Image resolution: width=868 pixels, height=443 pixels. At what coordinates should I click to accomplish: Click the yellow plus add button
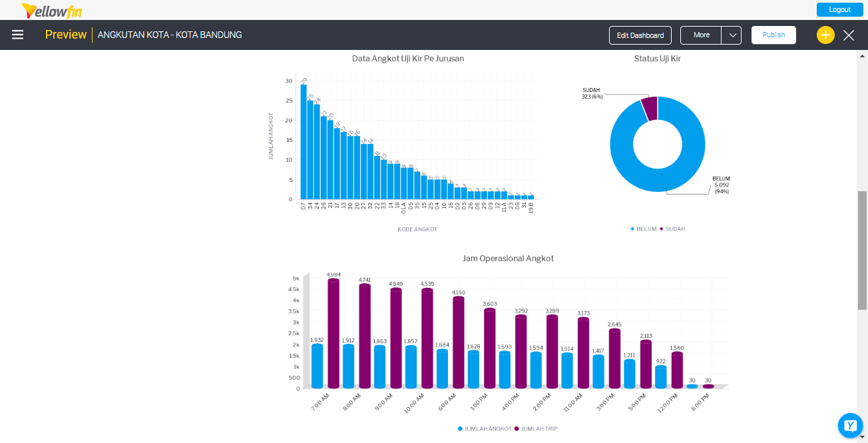825,35
